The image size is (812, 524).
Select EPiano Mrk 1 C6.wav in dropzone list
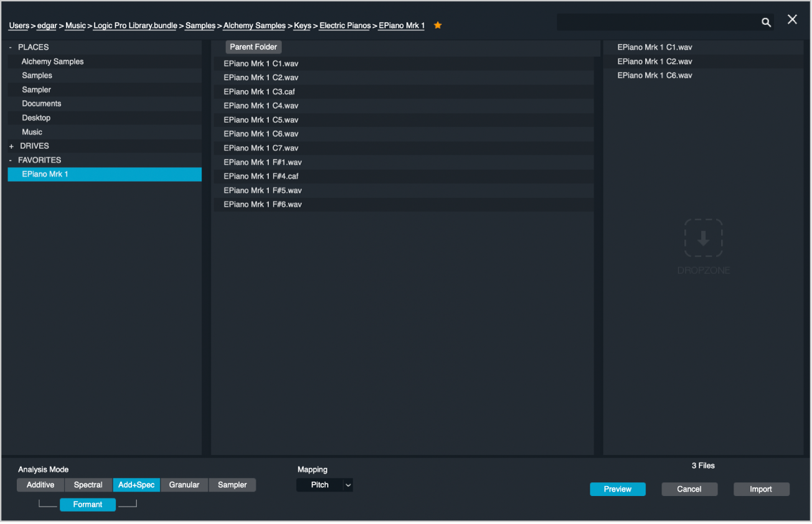tap(704, 76)
